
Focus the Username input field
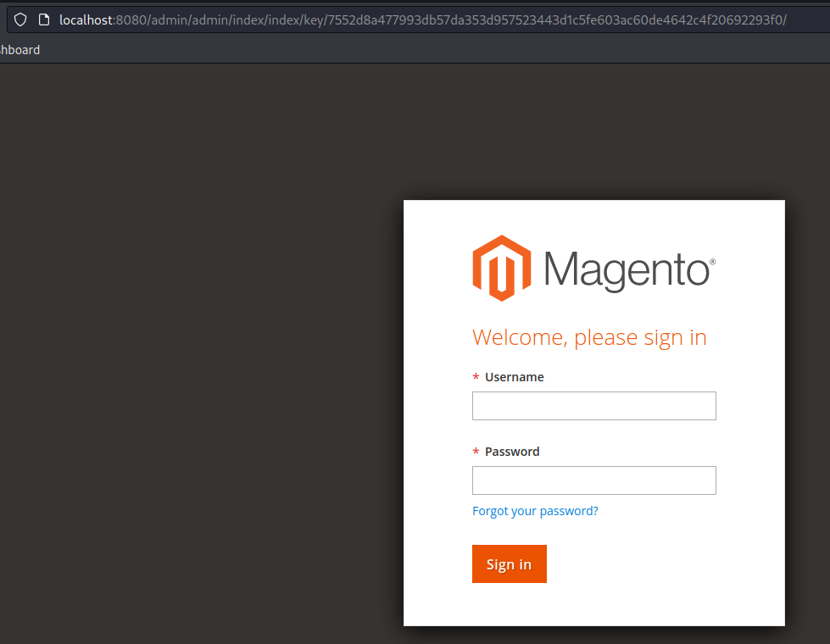(x=594, y=406)
